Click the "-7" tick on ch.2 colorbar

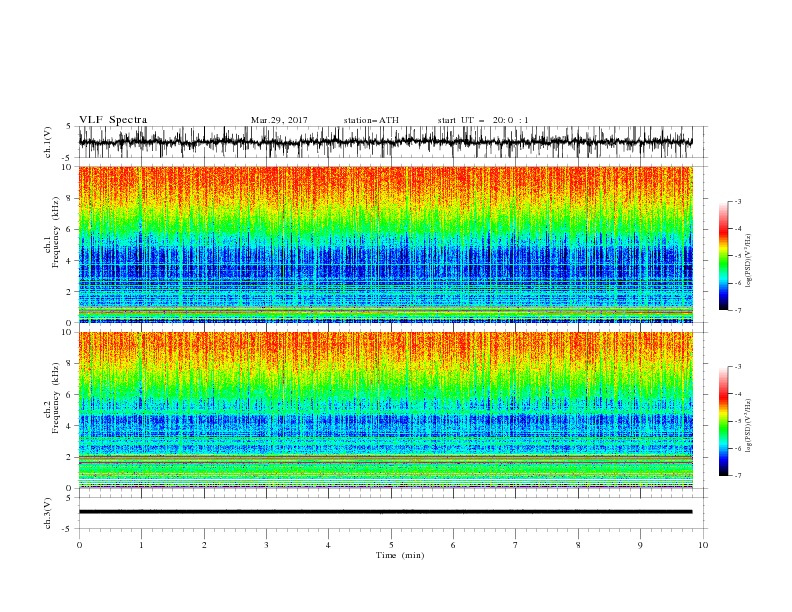pyautogui.click(x=738, y=476)
